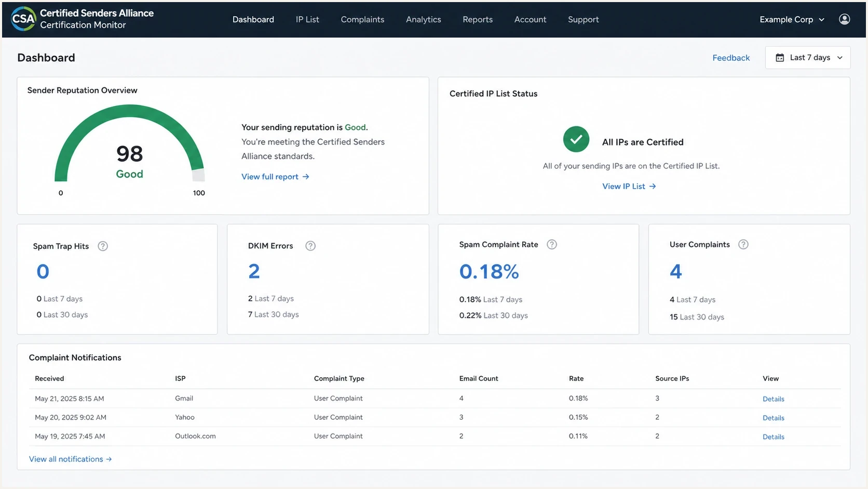Click the User Complaints help icon
Viewport: 868px width, 489px height.
click(x=743, y=244)
